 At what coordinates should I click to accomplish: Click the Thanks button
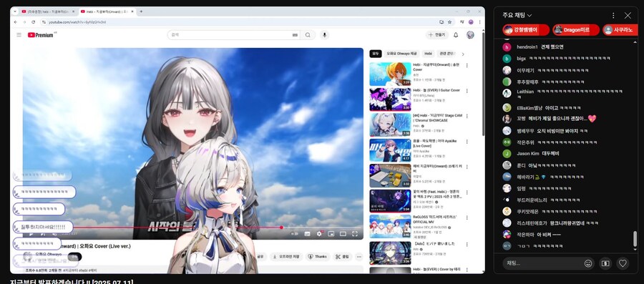[317, 257]
